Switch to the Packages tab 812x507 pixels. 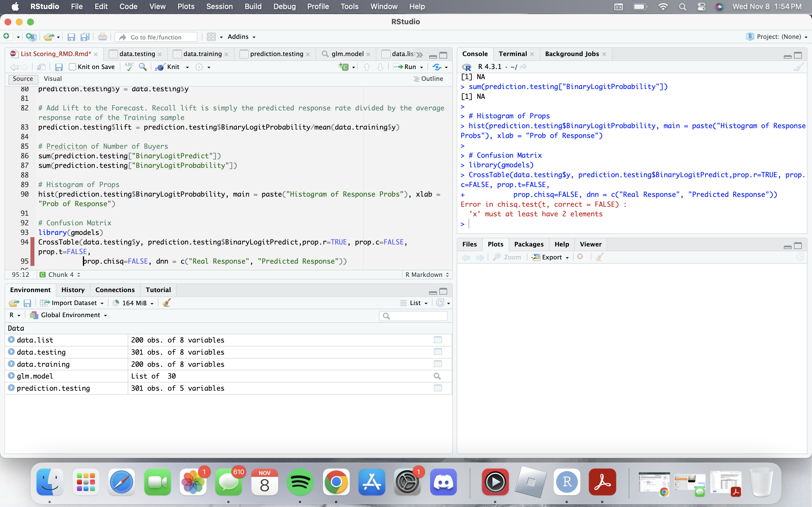point(528,244)
